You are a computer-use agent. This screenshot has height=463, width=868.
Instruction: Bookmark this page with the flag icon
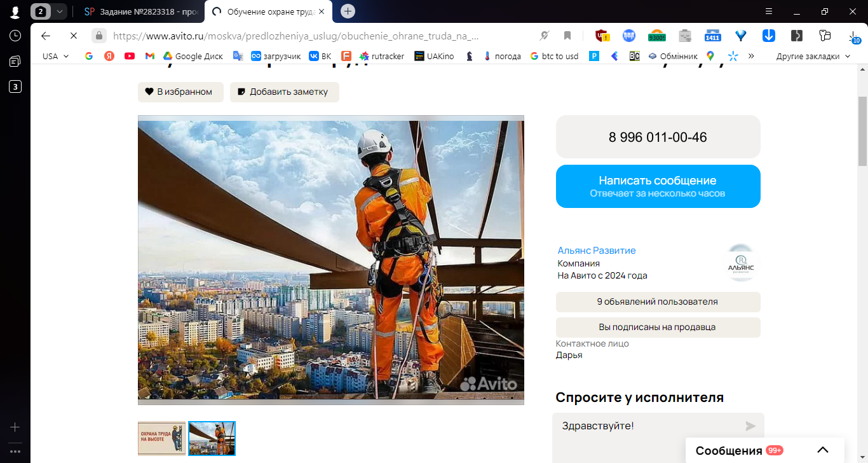pyautogui.click(x=567, y=36)
